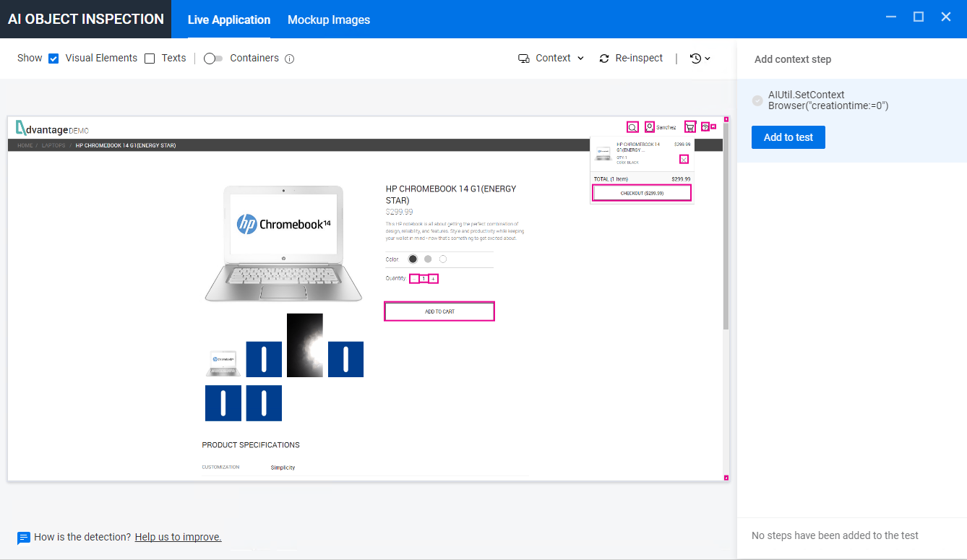967x560 pixels.
Task: Turn on the Containers toggle switch
Action: (x=213, y=58)
